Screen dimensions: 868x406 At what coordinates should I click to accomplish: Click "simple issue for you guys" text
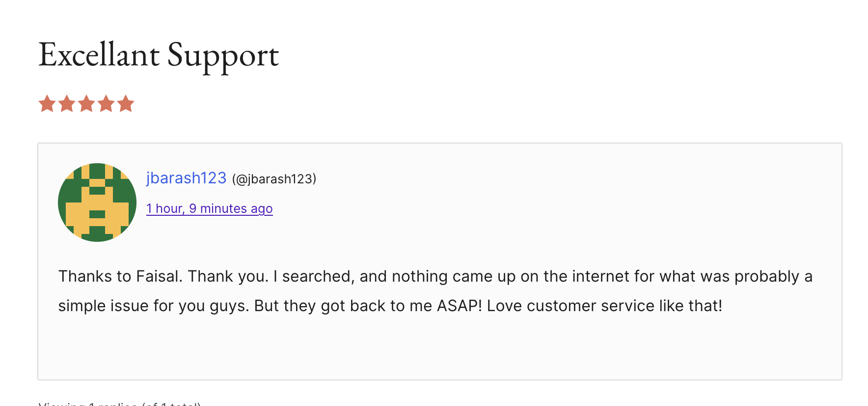tap(153, 306)
